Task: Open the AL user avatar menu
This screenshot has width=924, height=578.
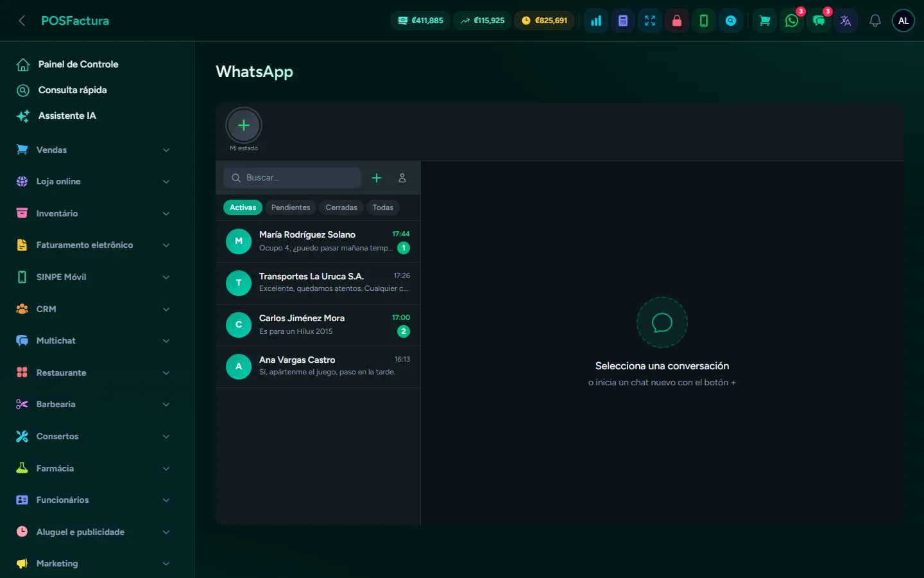Action: (x=903, y=21)
